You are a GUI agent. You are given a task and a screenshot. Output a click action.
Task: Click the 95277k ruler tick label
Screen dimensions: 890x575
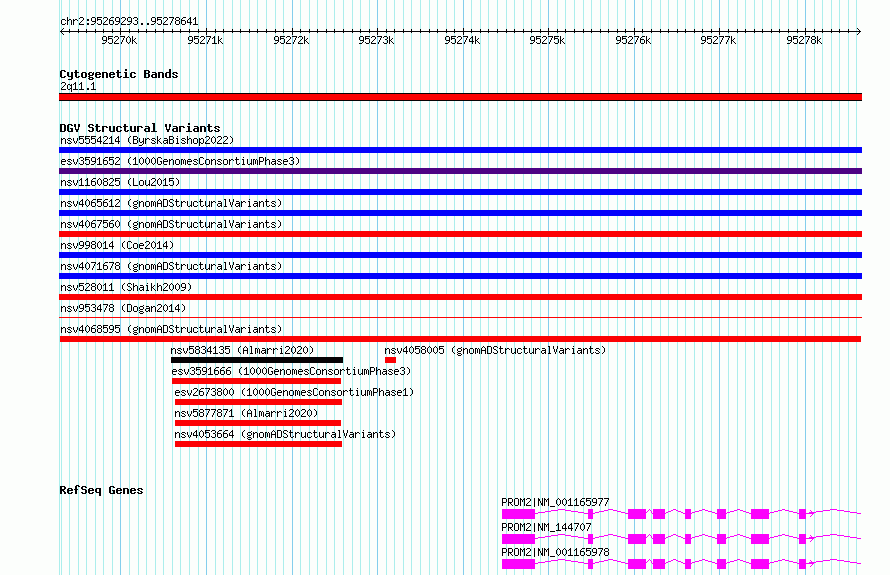pyautogui.click(x=718, y=40)
